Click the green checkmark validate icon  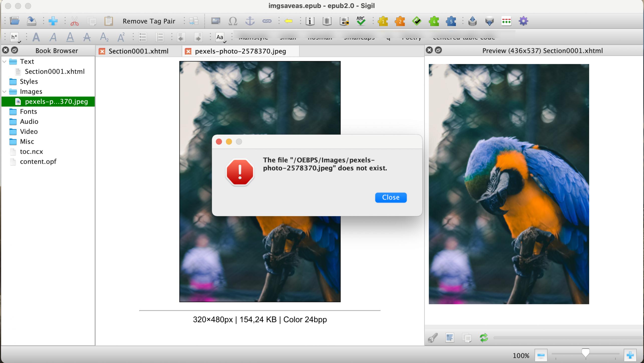pyautogui.click(x=416, y=21)
